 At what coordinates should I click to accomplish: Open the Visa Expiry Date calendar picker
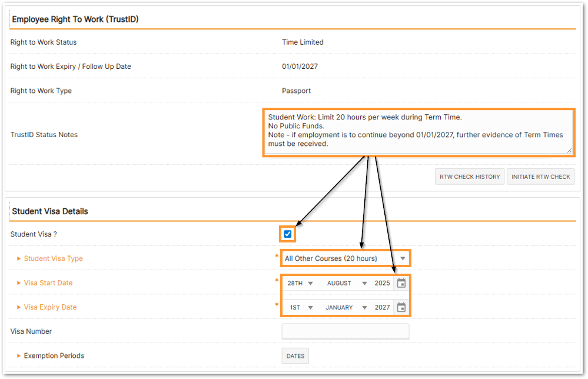click(401, 307)
